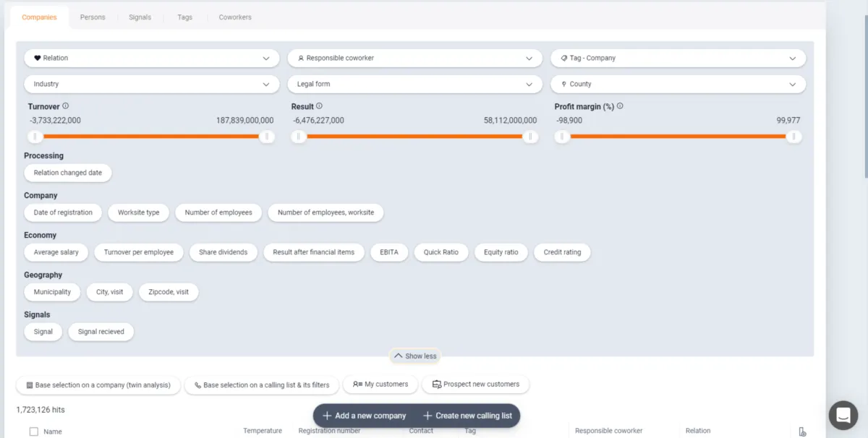Click the Profit margin info icon
The image size is (868, 438).
pos(620,106)
